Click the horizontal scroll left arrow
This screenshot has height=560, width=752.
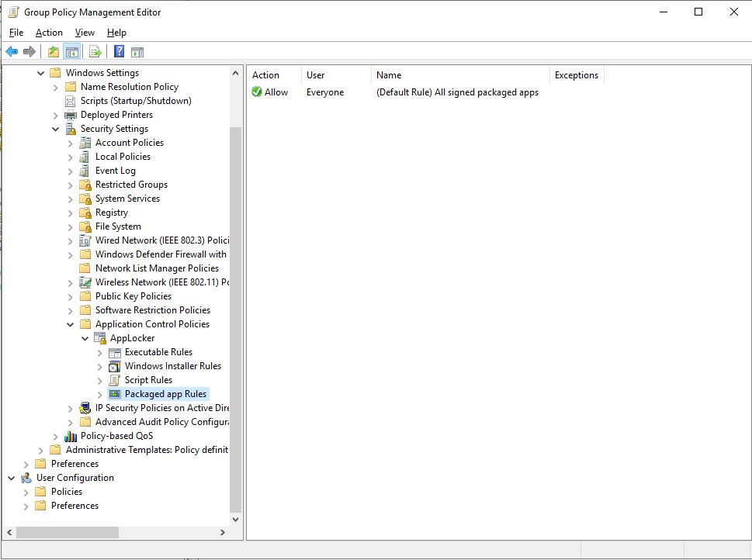9,532
